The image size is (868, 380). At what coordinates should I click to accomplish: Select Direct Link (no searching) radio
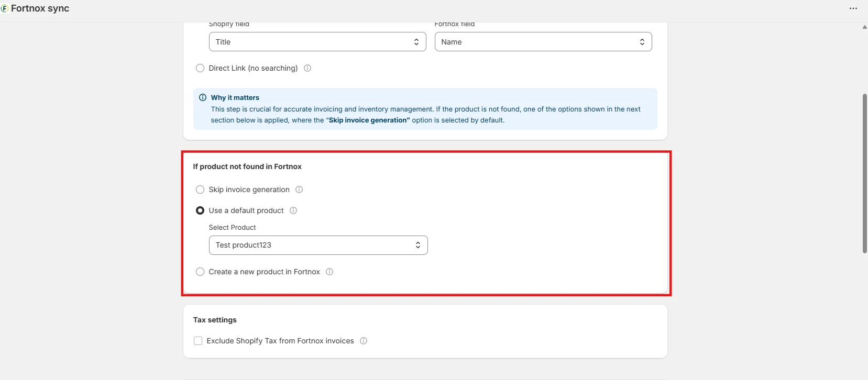(x=200, y=68)
